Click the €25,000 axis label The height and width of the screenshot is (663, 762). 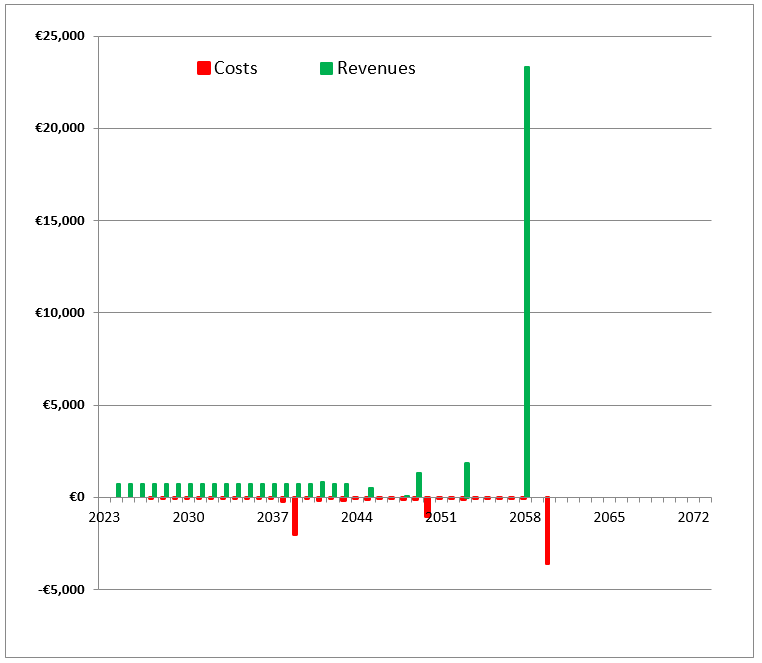pyautogui.click(x=60, y=36)
